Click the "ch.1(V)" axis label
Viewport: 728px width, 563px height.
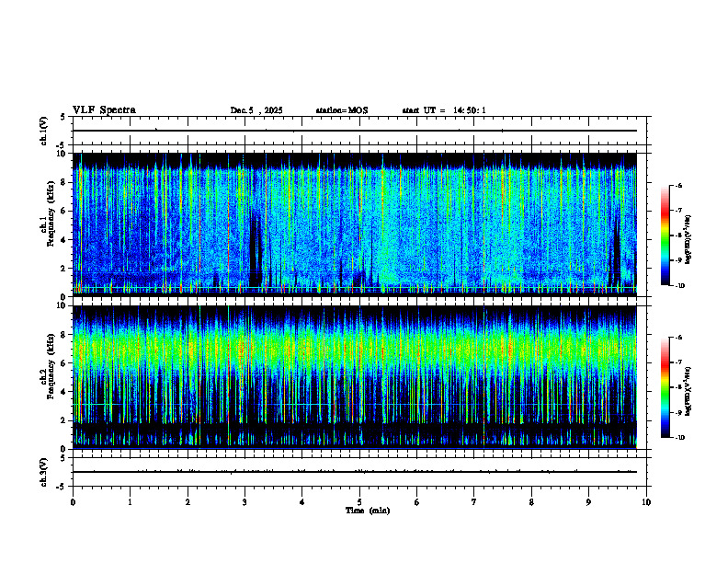(44, 131)
